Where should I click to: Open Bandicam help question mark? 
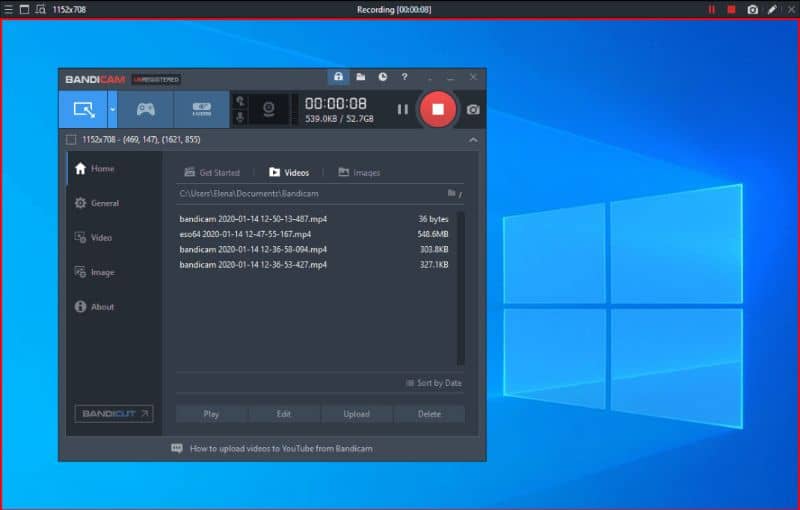tap(405, 76)
